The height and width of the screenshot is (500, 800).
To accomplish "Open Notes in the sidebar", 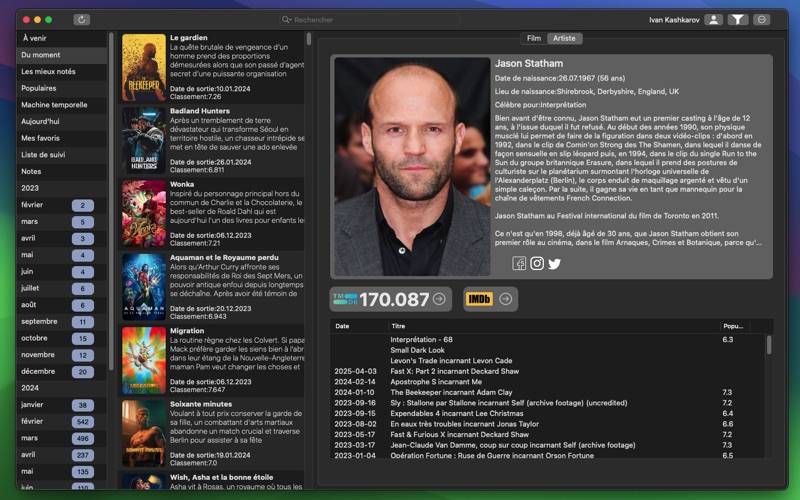I will tap(62, 171).
